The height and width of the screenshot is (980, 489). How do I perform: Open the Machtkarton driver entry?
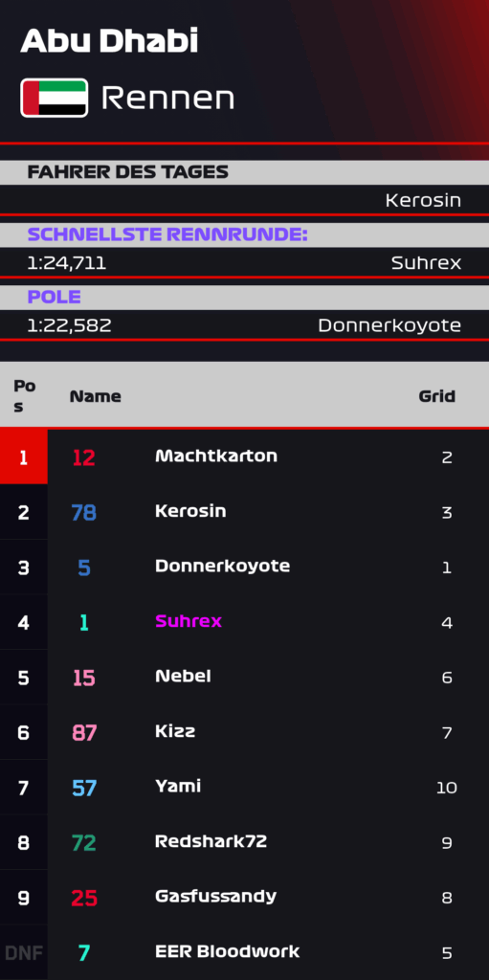coord(215,456)
